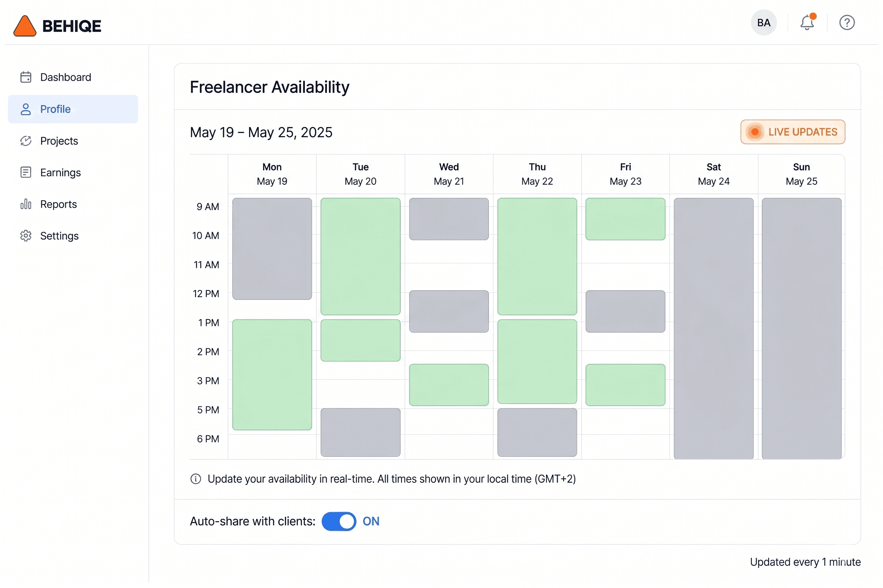Open the BA user avatar
The image size is (883, 588).
(764, 22)
